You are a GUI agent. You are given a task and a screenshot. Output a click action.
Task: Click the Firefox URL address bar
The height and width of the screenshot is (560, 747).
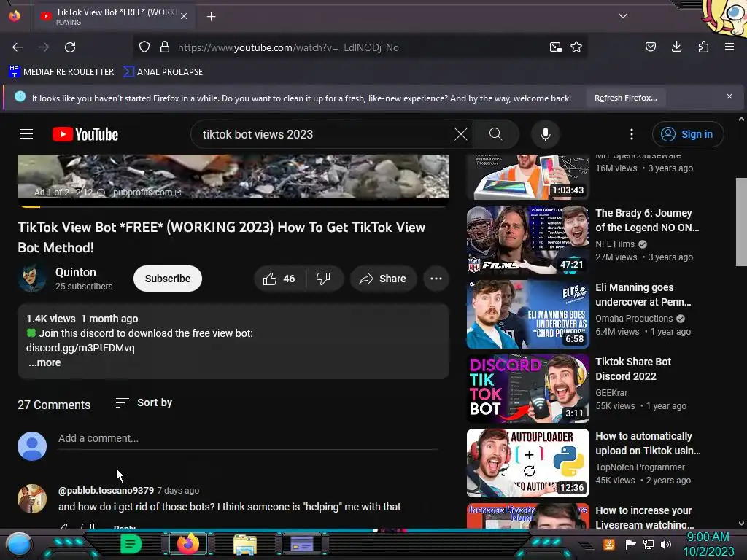pyautogui.click(x=360, y=47)
